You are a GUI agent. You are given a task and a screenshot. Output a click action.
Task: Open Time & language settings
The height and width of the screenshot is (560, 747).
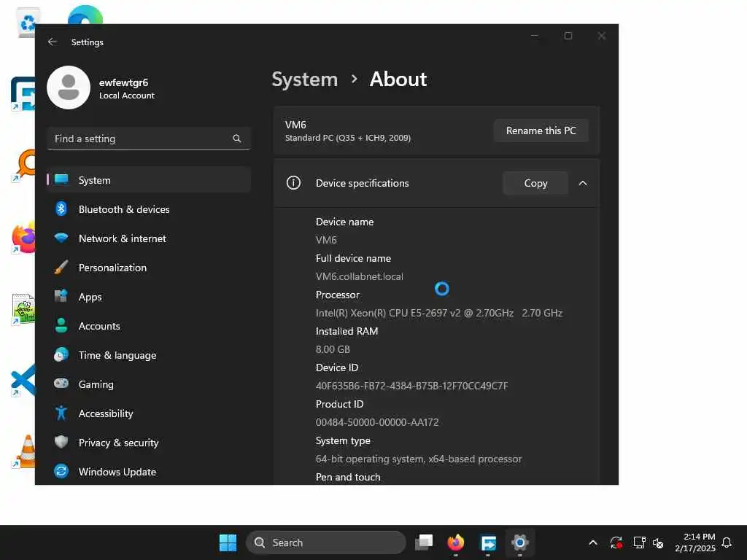point(149,355)
